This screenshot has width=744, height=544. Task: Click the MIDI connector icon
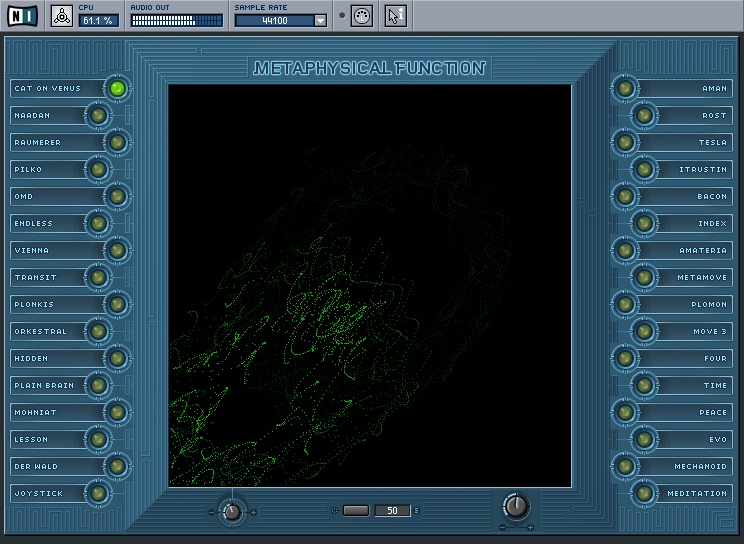click(x=362, y=16)
